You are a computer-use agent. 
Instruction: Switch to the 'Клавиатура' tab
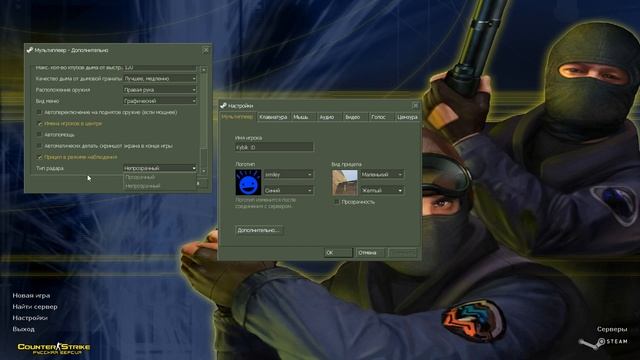[x=273, y=117]
